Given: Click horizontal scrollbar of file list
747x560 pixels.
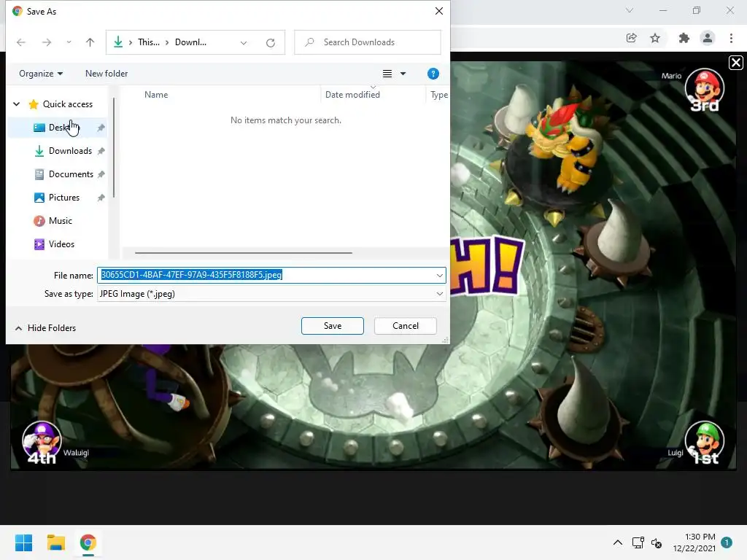Looking at the screenshot, I should pyautogui.click(x=244, y=253).
